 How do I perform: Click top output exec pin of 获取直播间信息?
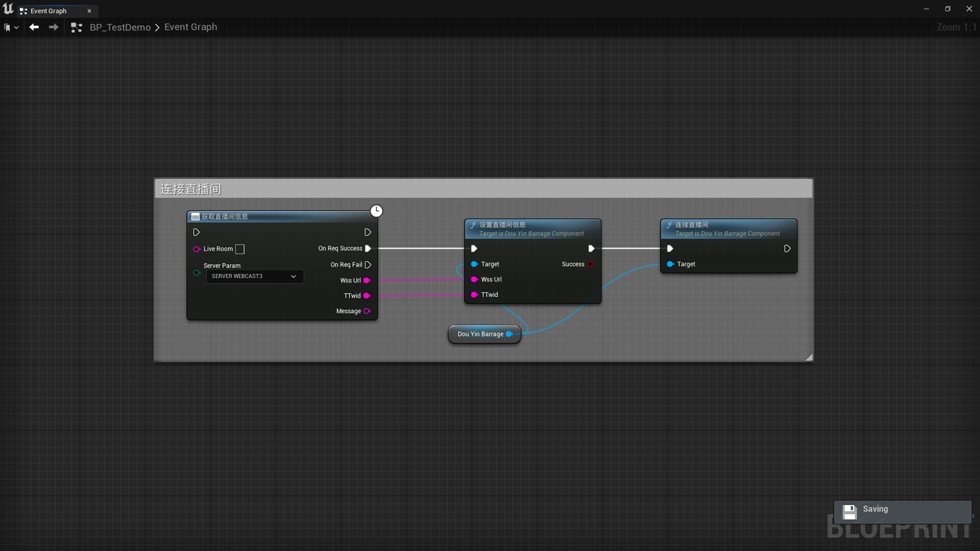tap(367, 232)
